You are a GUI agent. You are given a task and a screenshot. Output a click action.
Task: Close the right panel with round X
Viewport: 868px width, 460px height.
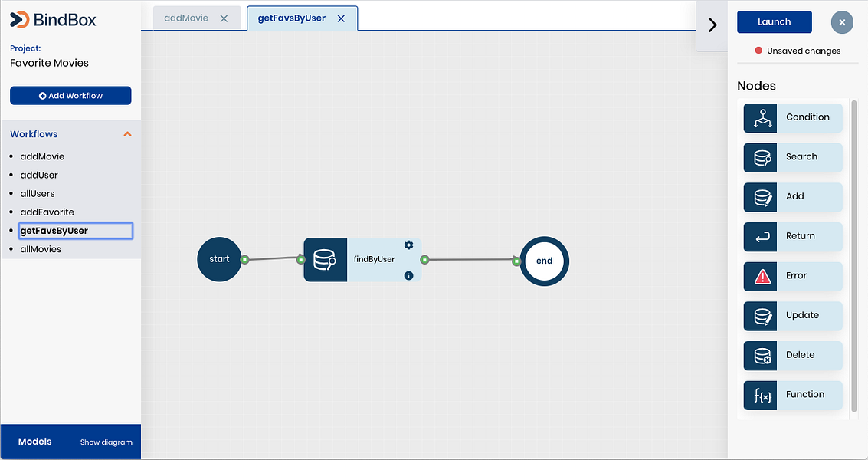click(841, 22)
